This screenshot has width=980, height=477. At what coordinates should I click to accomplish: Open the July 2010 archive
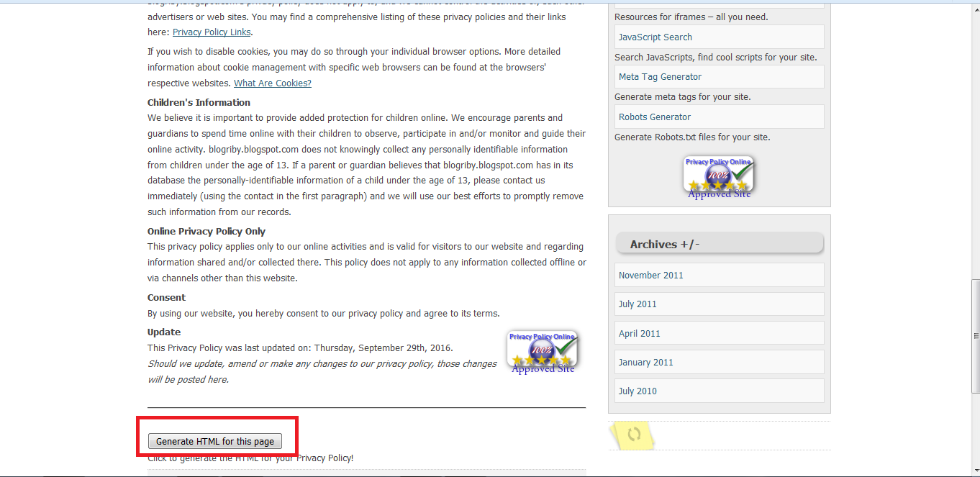pyautogui.click(x=719, y=391)
